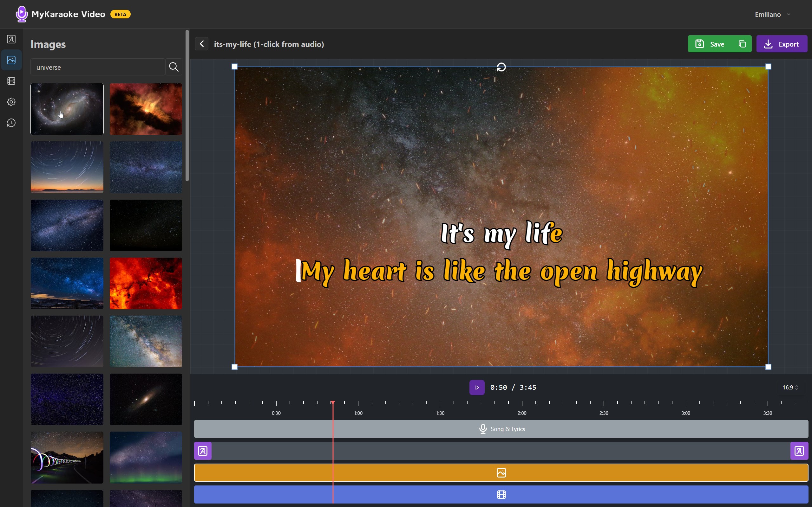Select the Images sidebar icon

click(x=11, y=60)
